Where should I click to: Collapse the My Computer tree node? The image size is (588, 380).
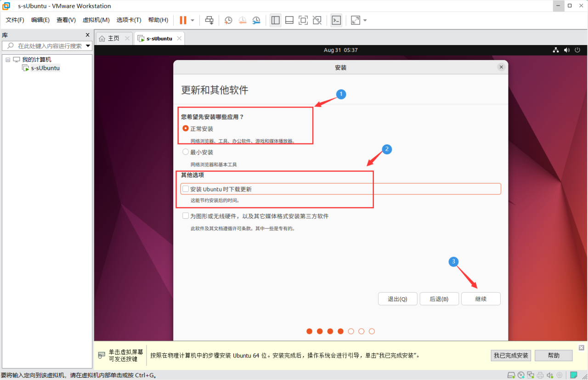8,60
